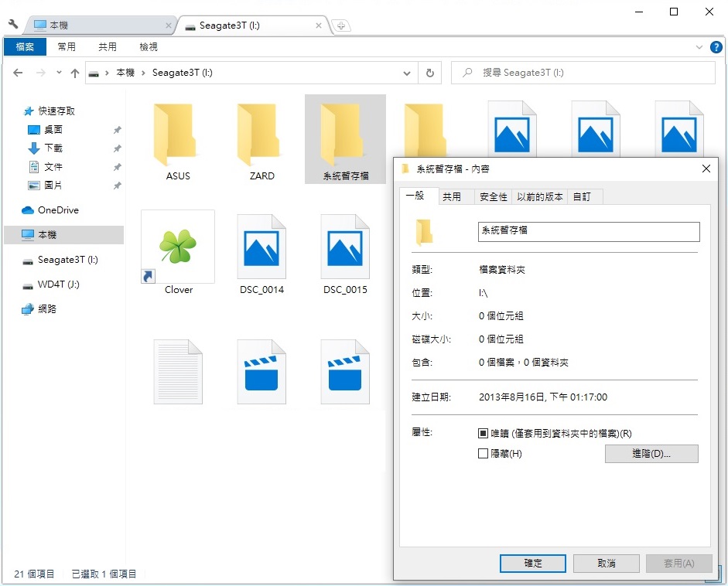728x586 pixels.
Task: Click the pin icon next to 文件
Action: tap(118, 167)
